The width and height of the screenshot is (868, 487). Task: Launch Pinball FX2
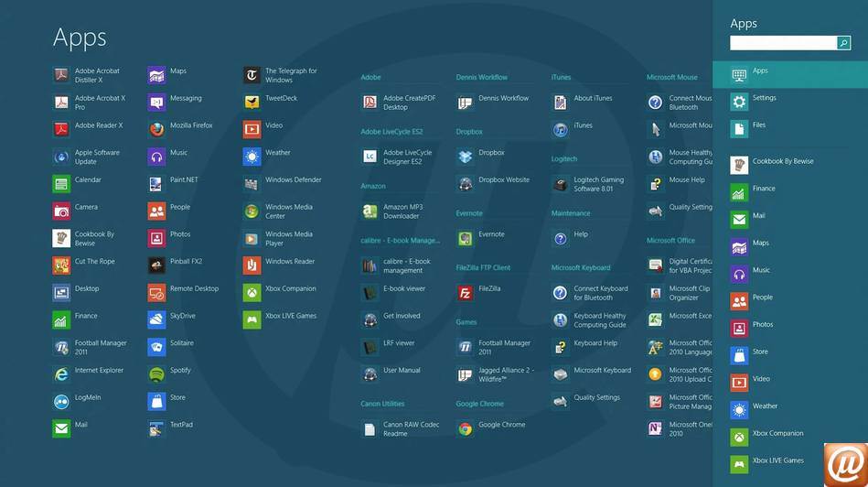point(175,265)
